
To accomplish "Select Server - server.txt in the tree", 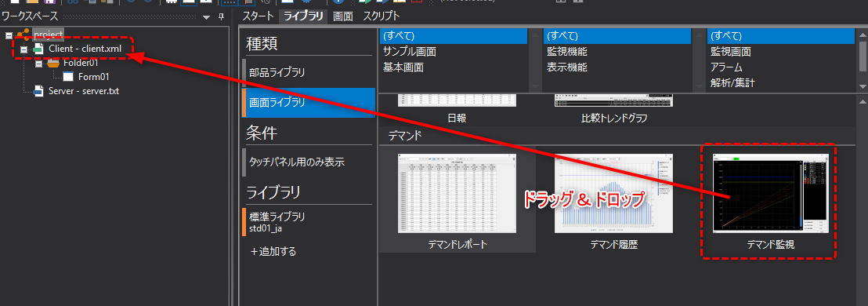I will (84, 90).
